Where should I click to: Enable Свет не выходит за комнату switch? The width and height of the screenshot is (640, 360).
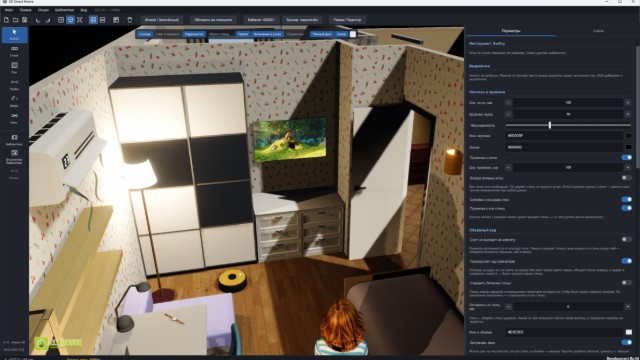tap(626, 239)
